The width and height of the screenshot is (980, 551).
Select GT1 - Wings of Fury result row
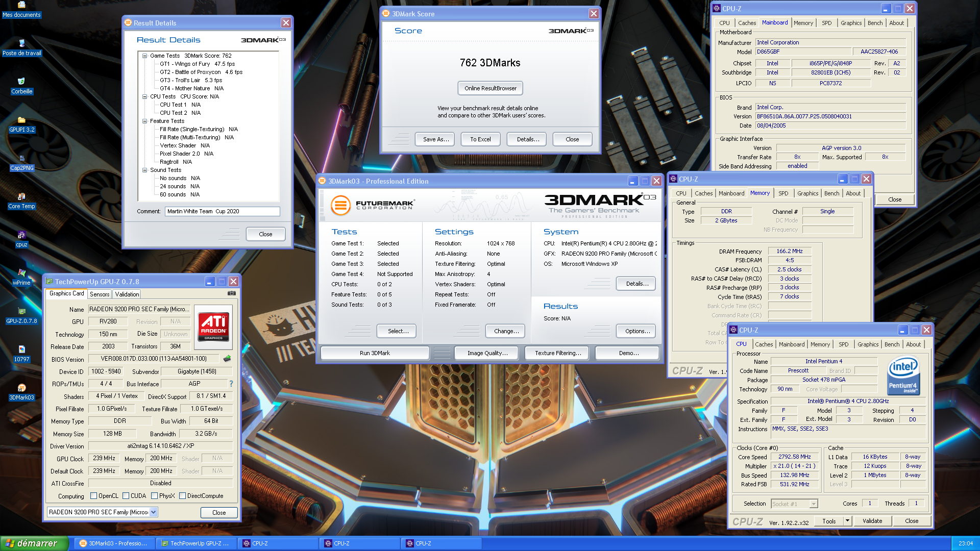point(197,64)
